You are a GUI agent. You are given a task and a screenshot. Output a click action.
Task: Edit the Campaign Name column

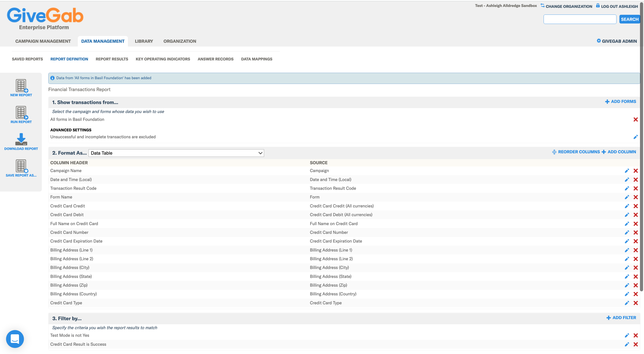coord(627,171)
